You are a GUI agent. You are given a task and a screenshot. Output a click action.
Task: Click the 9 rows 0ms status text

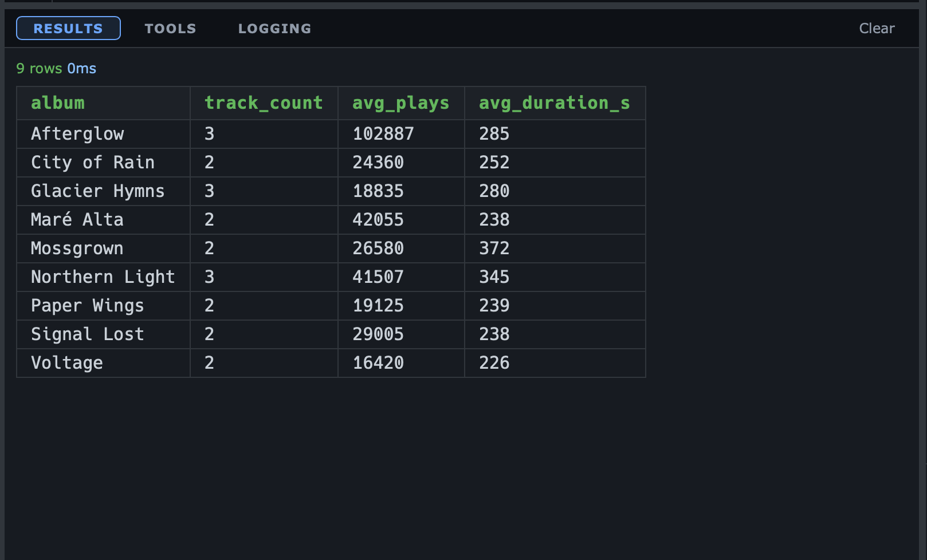pos(56,69)
